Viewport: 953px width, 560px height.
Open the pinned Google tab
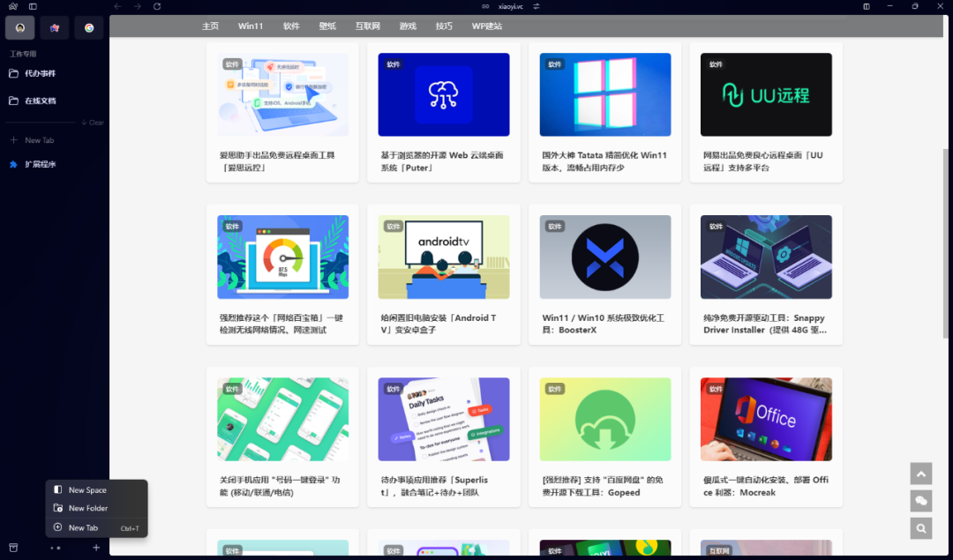click(x=89, y=28)
